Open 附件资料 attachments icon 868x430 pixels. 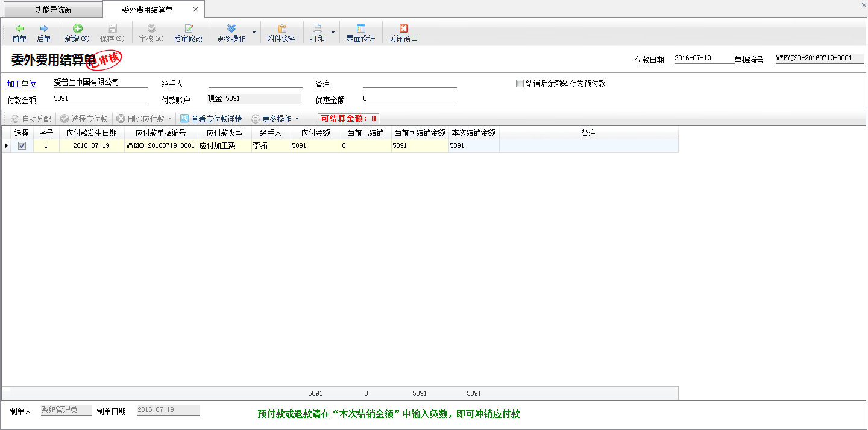(x=281, y=28)
